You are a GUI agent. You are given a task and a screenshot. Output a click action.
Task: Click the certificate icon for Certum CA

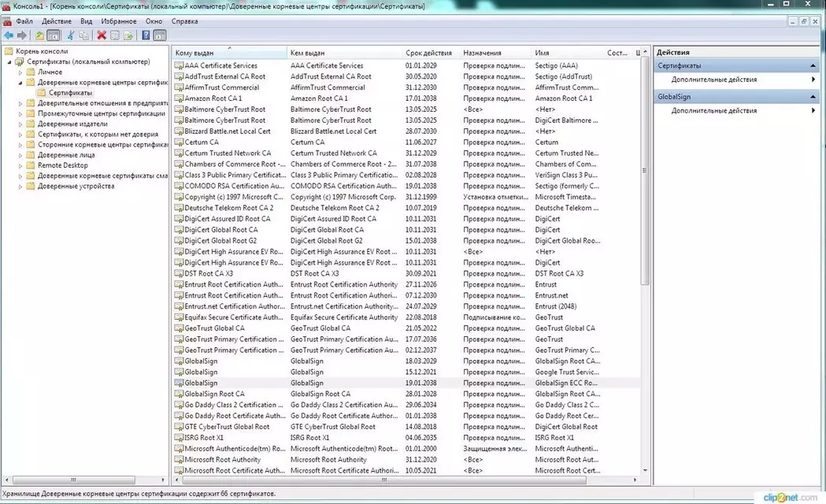179,143
